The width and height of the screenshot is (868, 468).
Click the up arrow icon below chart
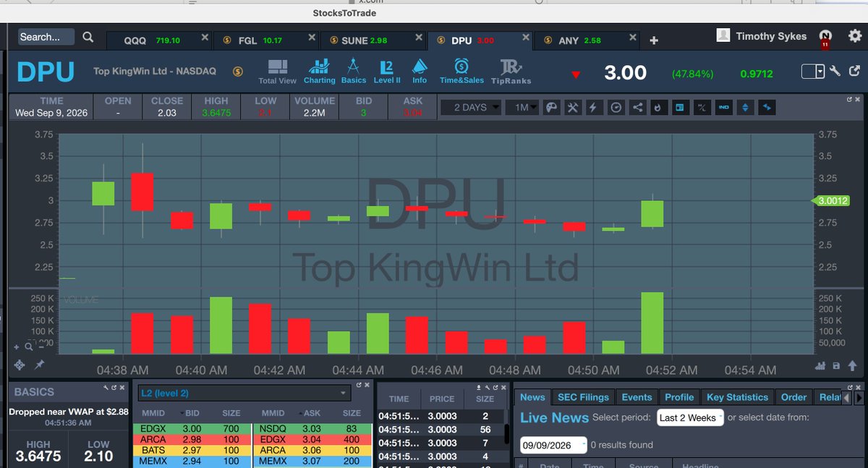coord(851,366)
